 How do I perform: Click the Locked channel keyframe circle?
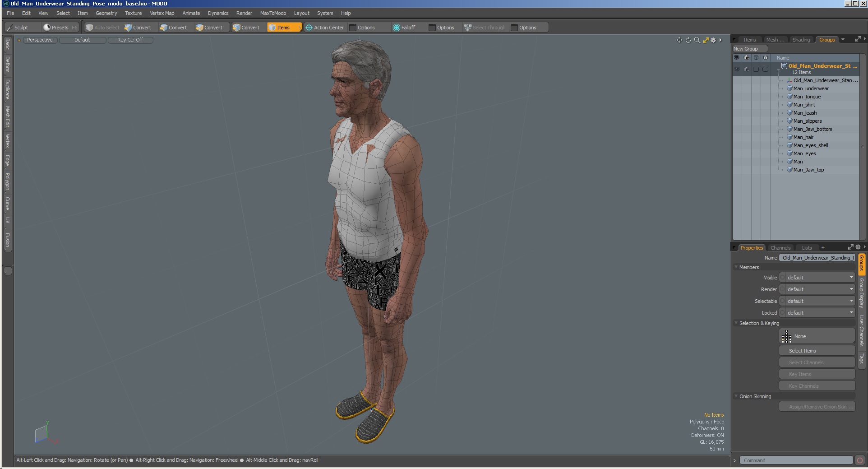click(x=782, y=313)
